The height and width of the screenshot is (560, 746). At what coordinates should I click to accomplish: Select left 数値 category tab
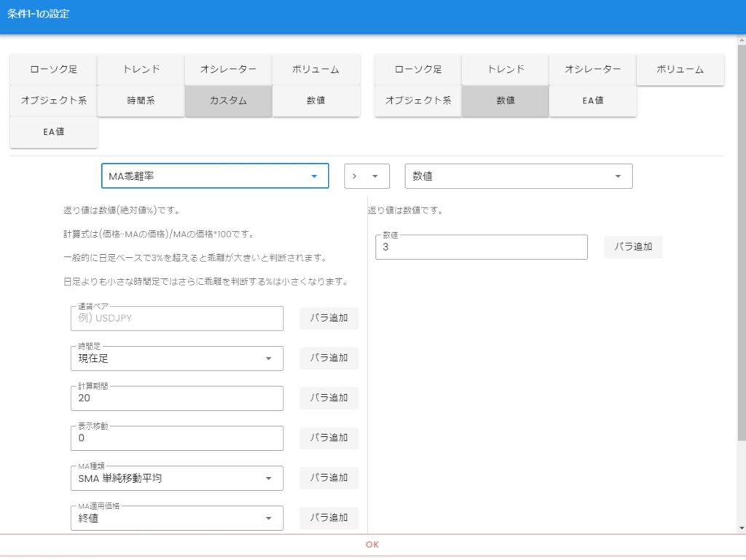click(316, 100)
